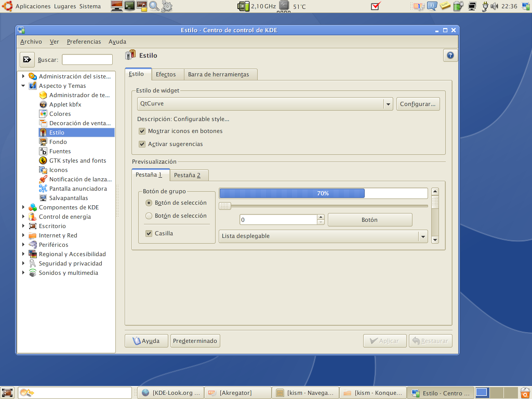Click the Iconos module icon
This screenshot has width=532, height=399.
(43, 170)
